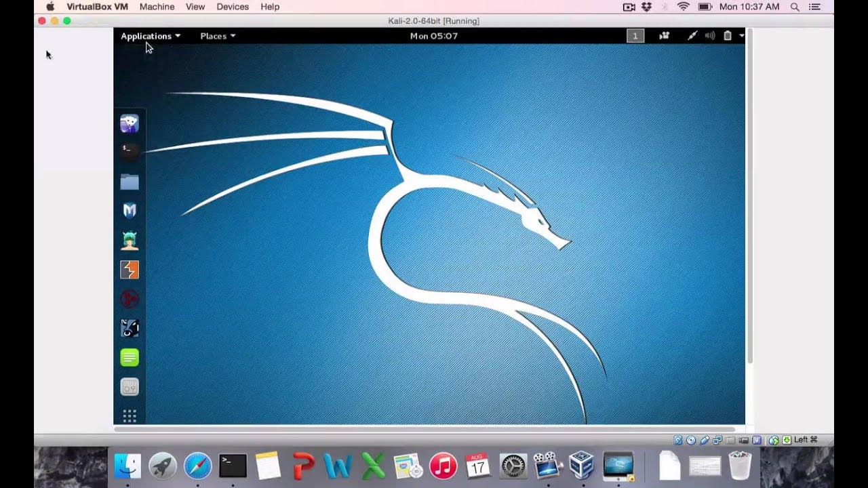868x488 pixels.
Task: Open the green Leafpad notes icon
Action: click(x=130, y=357)
